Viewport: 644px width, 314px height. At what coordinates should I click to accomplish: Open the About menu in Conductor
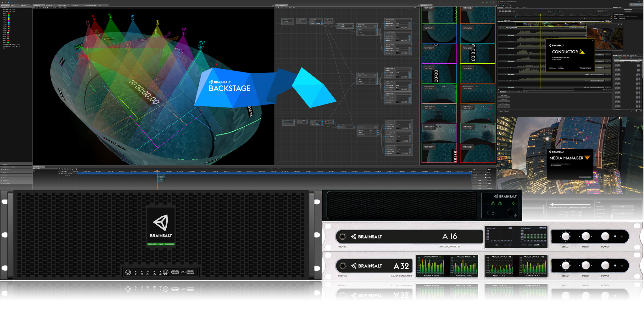click(x=509, y=4)
